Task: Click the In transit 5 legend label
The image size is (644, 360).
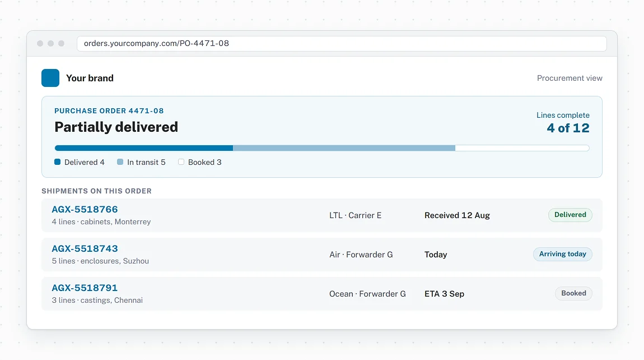Action: (x=146, y=163)
